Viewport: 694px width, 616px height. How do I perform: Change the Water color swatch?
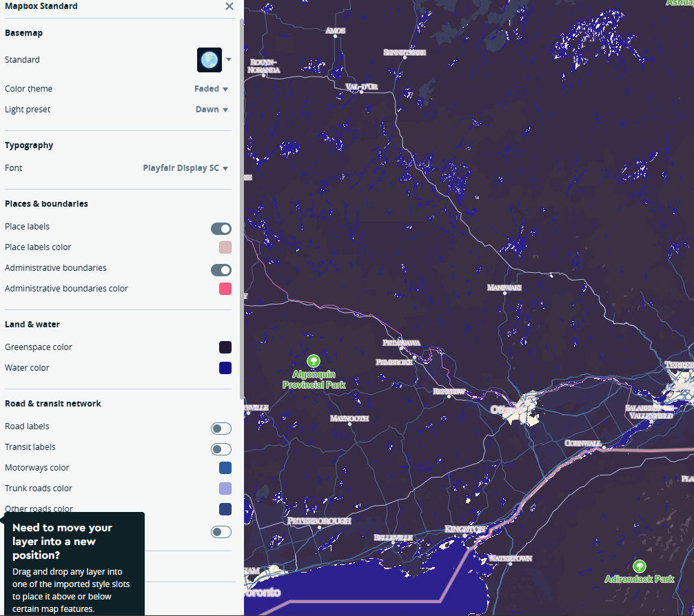(225, 368)
